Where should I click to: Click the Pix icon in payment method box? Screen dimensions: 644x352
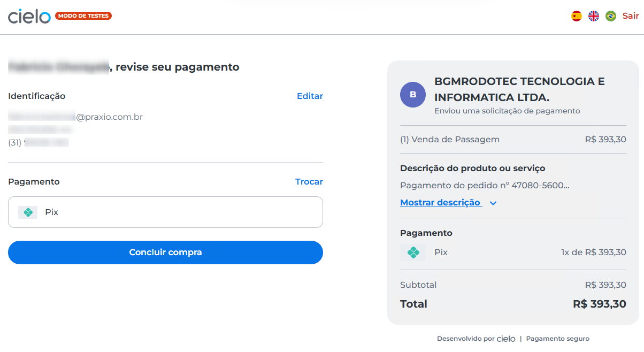pos(28,212)
